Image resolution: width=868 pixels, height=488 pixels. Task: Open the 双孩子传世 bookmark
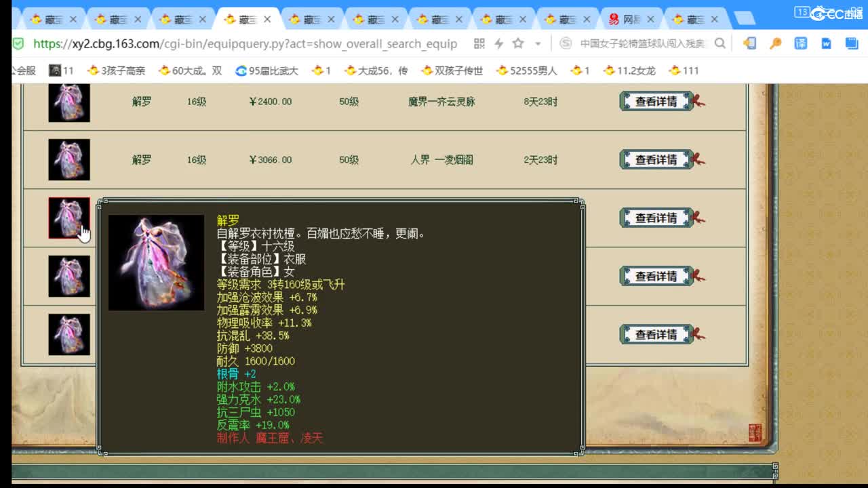452,70
